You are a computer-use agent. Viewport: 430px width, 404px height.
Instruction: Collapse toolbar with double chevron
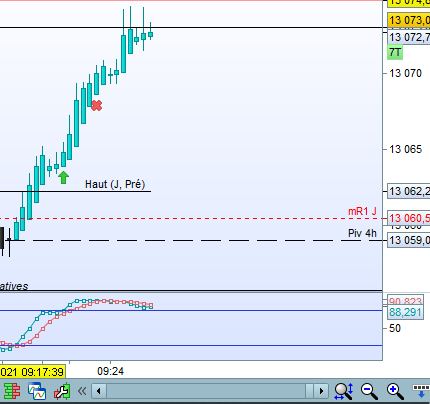82,391
